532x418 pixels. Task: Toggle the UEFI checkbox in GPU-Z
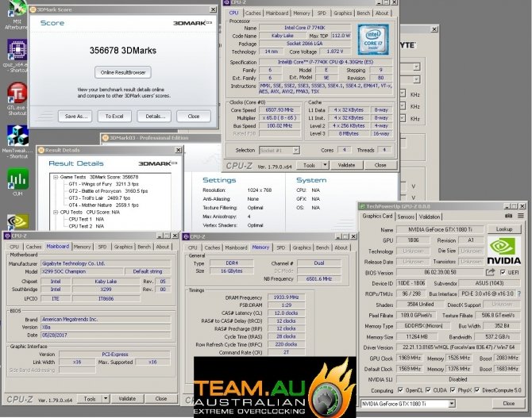pos(503,272)
